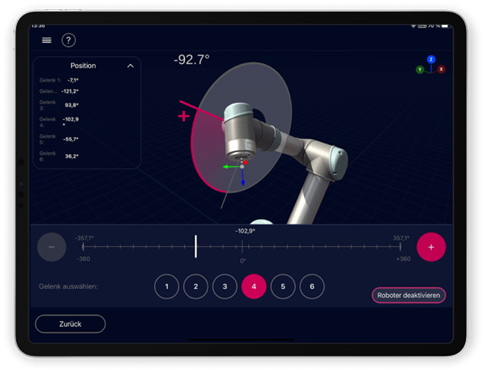Viewport: 485px width, 372px height.
Task: Open the hamburger menu icon
Action: [x=47, y=40]
